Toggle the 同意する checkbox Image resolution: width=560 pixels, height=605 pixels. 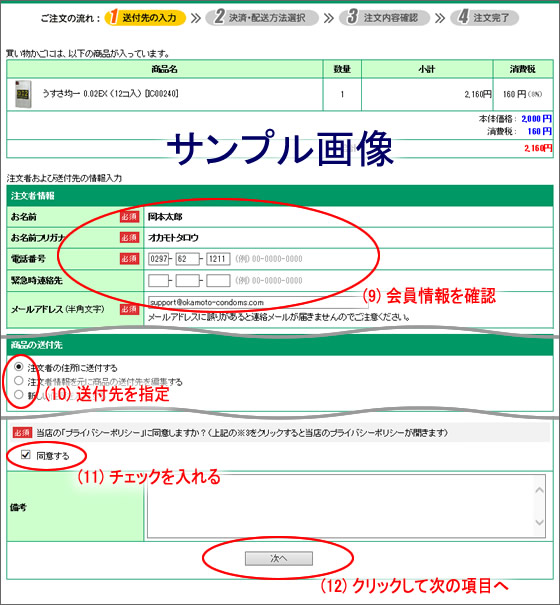(25, 455)
